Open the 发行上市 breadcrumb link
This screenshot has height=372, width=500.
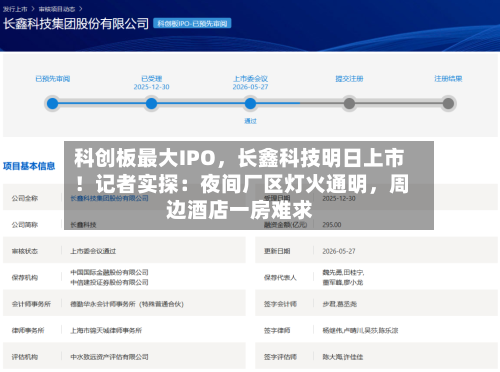pyautogui.click(x=15, y=9)
